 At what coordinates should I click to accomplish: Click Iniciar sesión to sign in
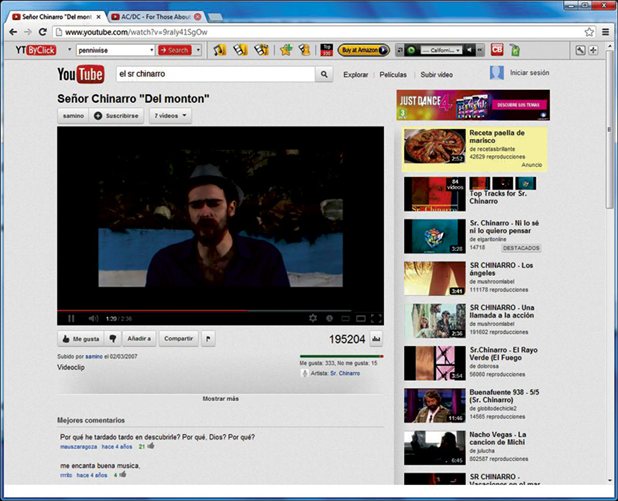pos(529,73)
